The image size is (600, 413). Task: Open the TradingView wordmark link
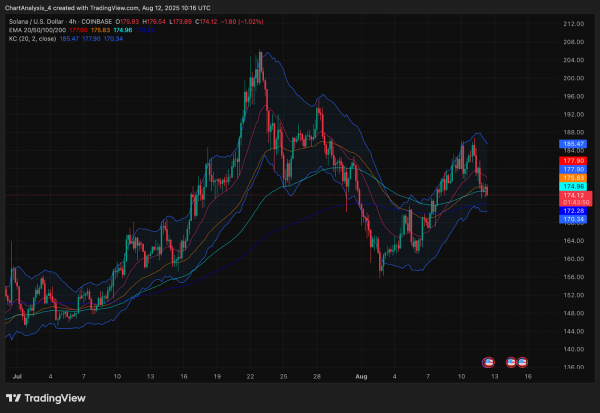coord(55,398)
